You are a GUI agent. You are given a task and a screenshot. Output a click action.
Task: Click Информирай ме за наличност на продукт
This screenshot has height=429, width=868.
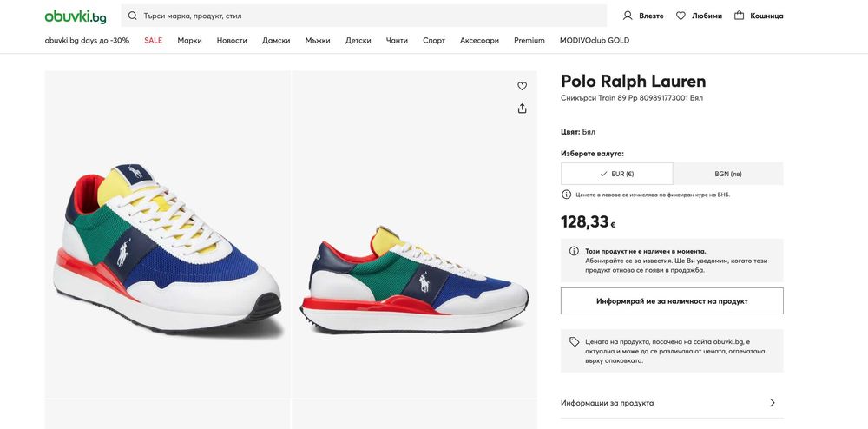[x=672, y=301]
